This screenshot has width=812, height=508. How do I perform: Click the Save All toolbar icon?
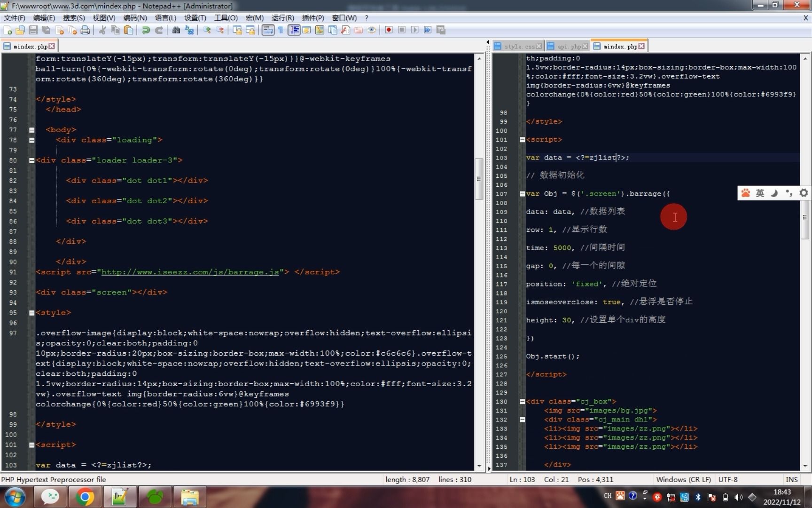(46, 30)
